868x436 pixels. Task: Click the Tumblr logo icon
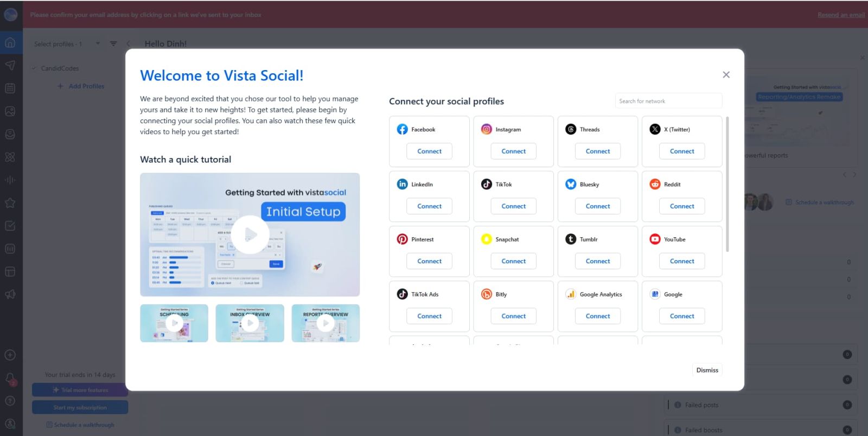pyautogui.click(x=571, y=239)
